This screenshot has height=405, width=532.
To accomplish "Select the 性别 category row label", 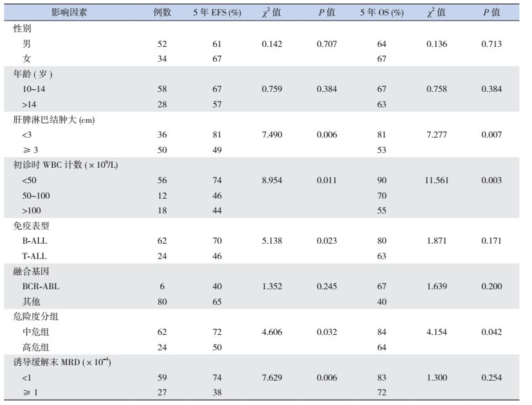I will point(23,29).
